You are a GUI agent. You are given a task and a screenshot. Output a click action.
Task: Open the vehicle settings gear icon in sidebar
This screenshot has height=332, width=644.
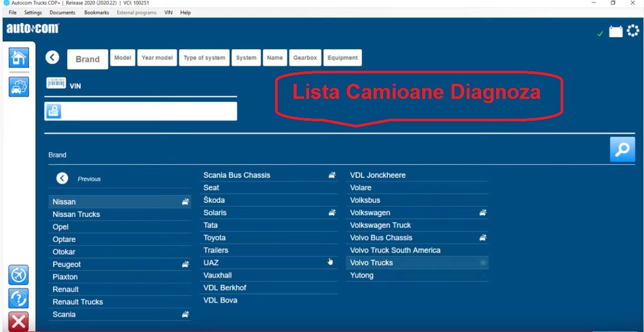click(19, 86)
